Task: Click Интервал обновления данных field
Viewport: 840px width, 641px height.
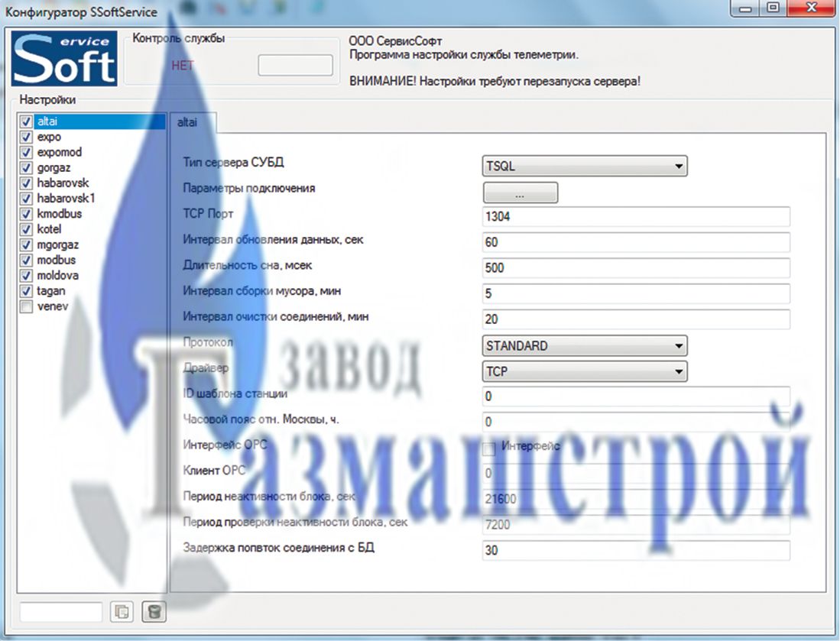Action: tap(636, 243)
